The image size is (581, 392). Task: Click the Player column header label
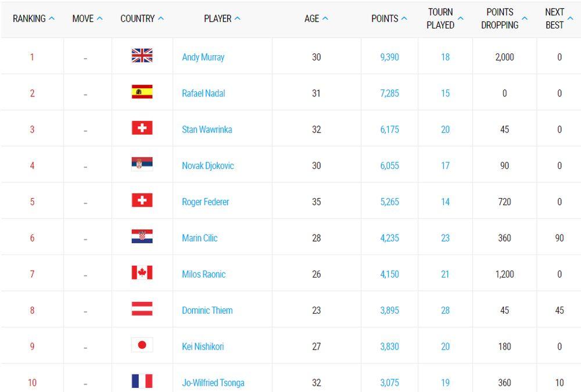point(217,19)
